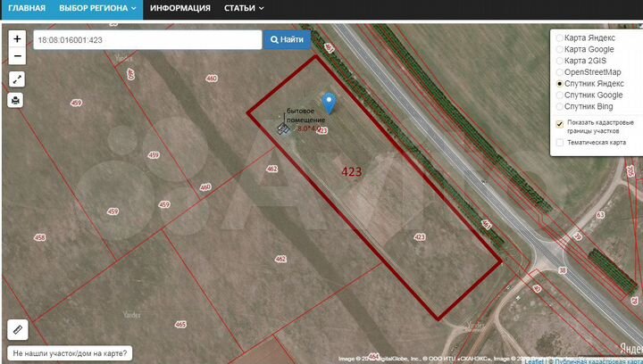The height and width of the screenshot is (364, 643).
Task: Zoom in the map with plus button
Action: (17, 39)
